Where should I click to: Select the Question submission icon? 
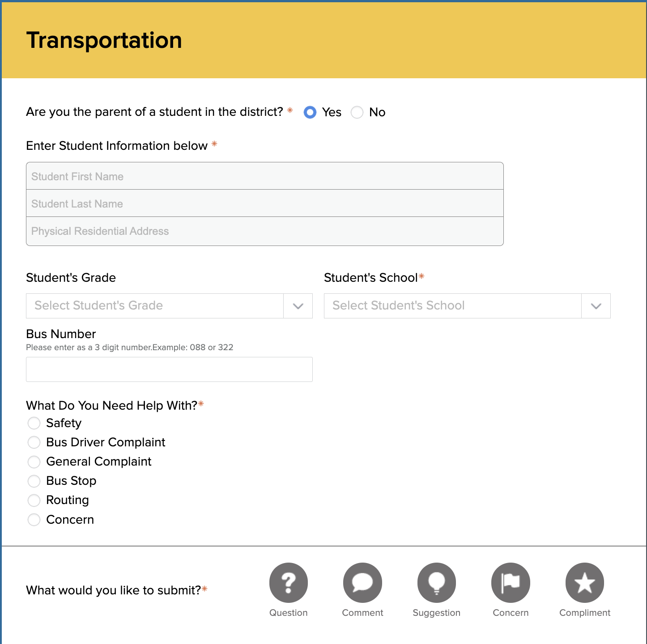click(288, 582)
